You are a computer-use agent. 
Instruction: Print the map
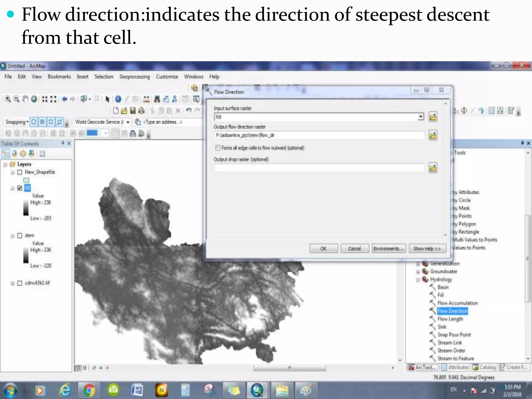pyautogui.click(x=141, y=111)
